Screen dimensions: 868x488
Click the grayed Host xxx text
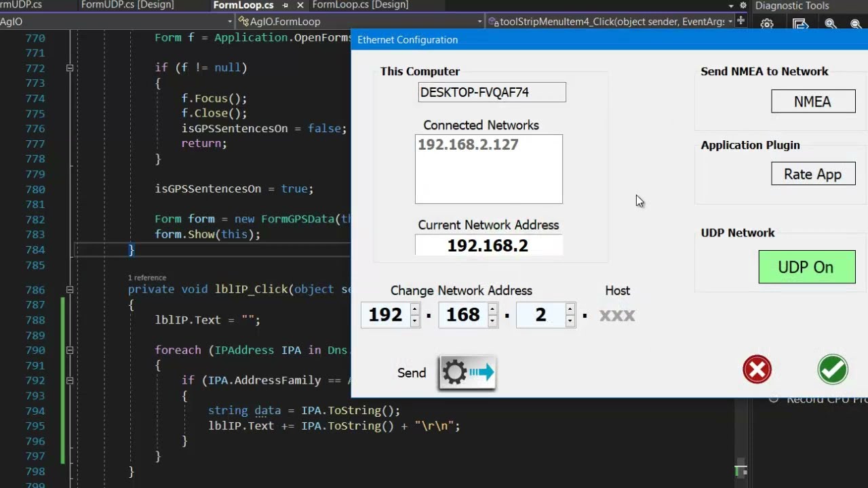click(x=617, y=315)
